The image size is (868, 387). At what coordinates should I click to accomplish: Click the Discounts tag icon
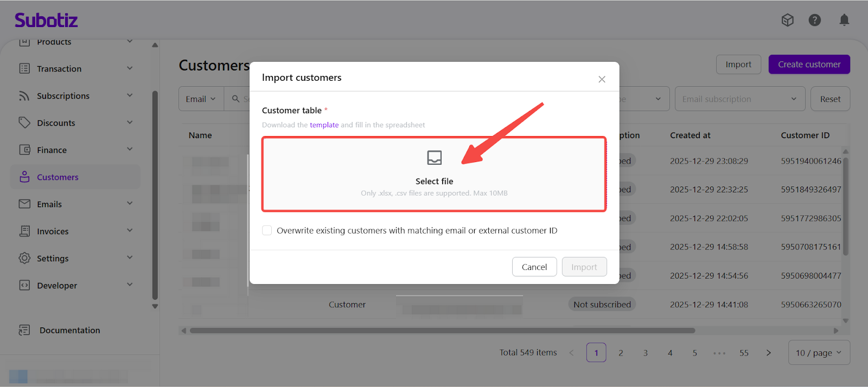coord(24,122)
